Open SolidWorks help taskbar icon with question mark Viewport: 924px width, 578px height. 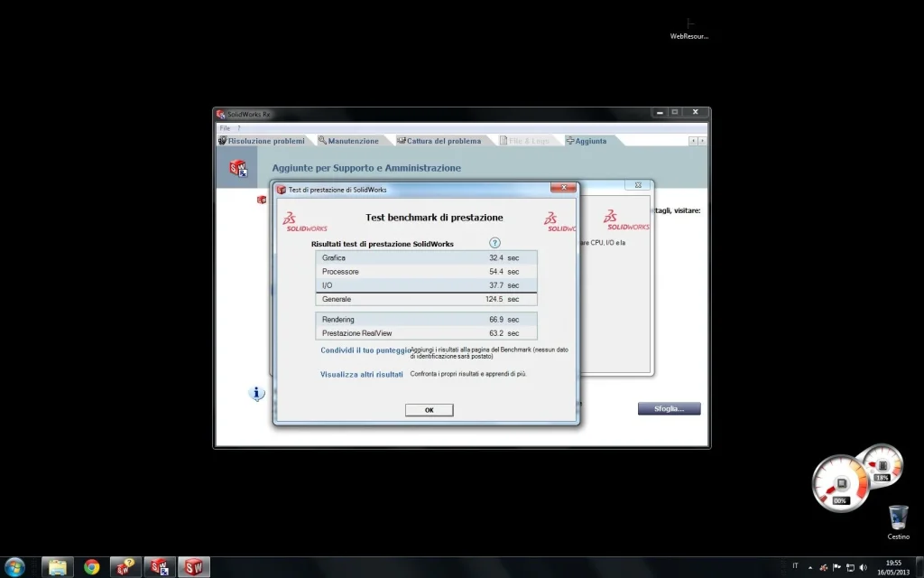tap(125, 567)
